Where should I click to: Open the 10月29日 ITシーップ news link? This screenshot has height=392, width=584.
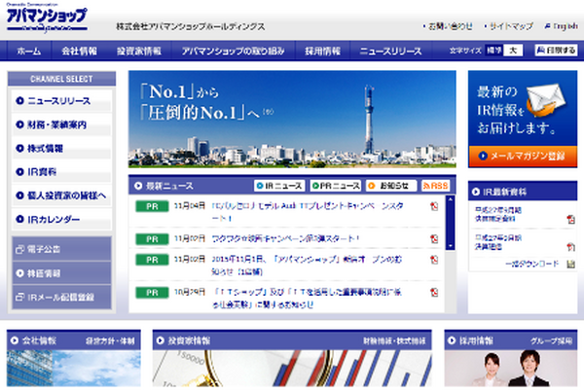click(x=307, y=299)
